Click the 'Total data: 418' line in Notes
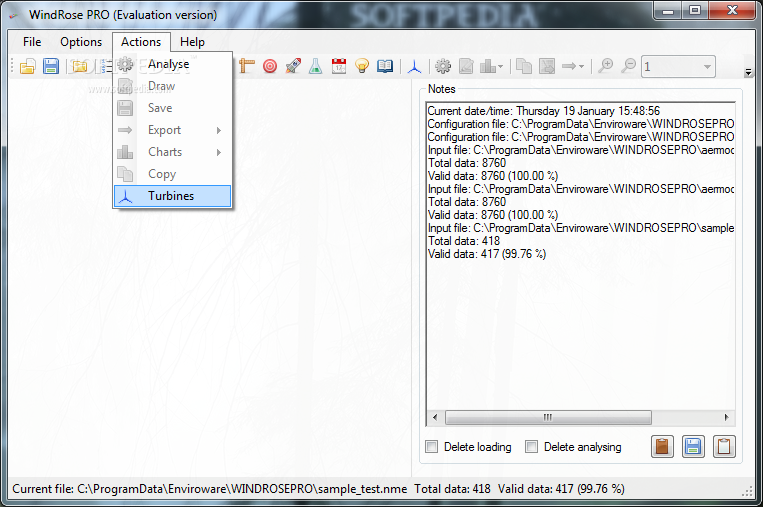The image size is (763, 507). click(464, 241)
